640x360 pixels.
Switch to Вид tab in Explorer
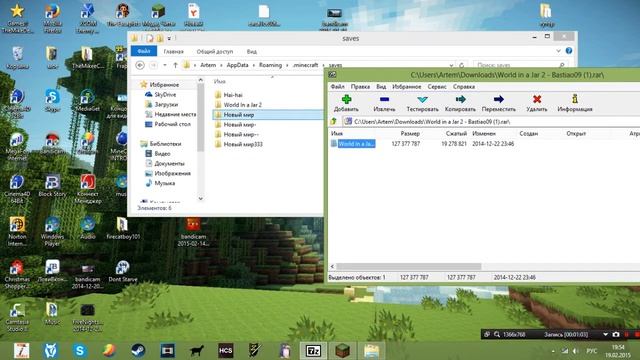point(251,51)
